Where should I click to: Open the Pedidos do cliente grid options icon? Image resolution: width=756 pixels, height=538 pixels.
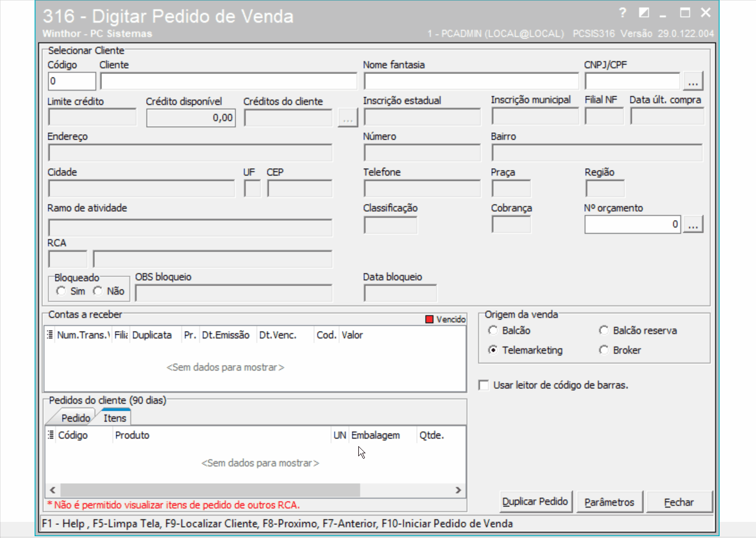[x=50, y=435]
